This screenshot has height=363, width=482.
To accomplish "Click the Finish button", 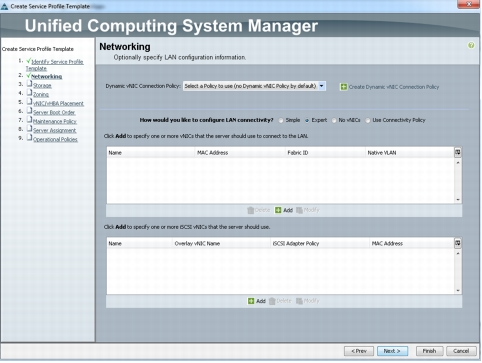I will (429, 351).
